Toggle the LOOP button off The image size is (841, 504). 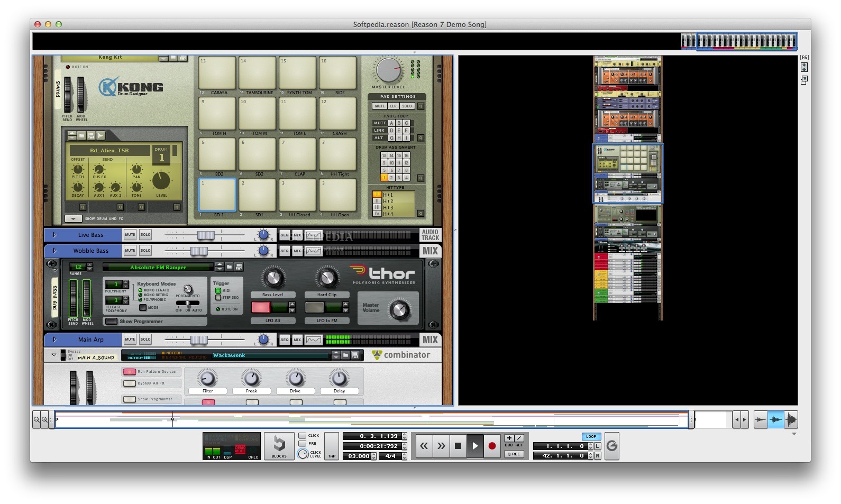(591, 436)
